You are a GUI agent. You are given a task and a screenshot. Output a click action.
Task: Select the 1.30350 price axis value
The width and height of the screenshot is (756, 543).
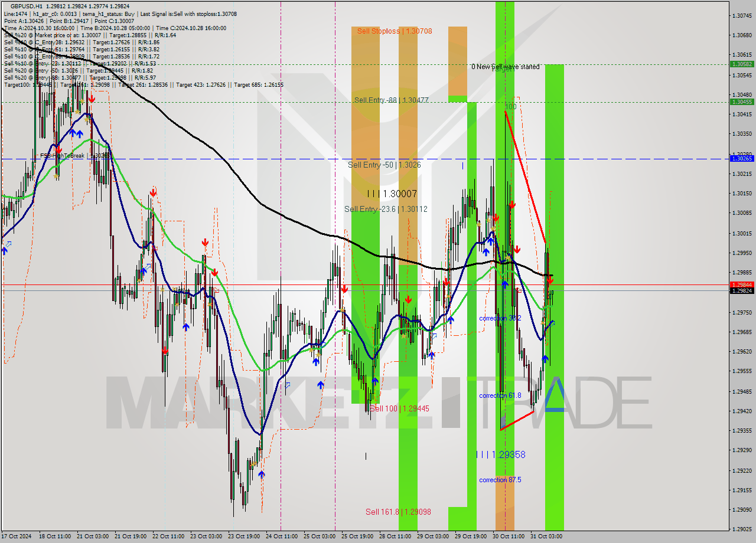742,134
